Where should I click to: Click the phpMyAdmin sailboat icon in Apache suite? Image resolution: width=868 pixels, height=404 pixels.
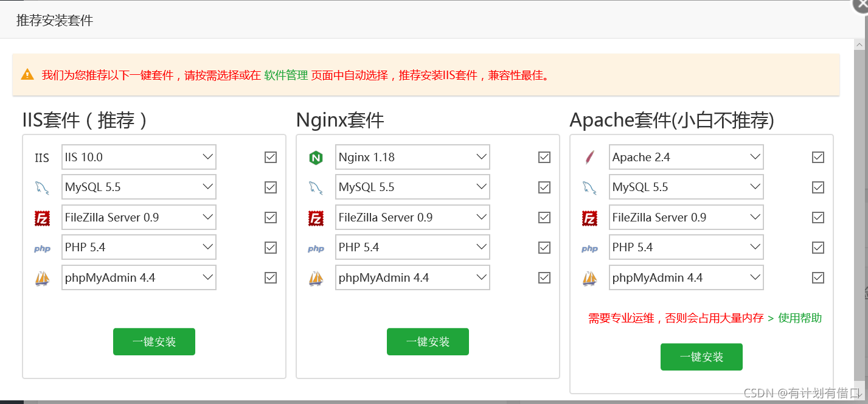tap(589, 279)
